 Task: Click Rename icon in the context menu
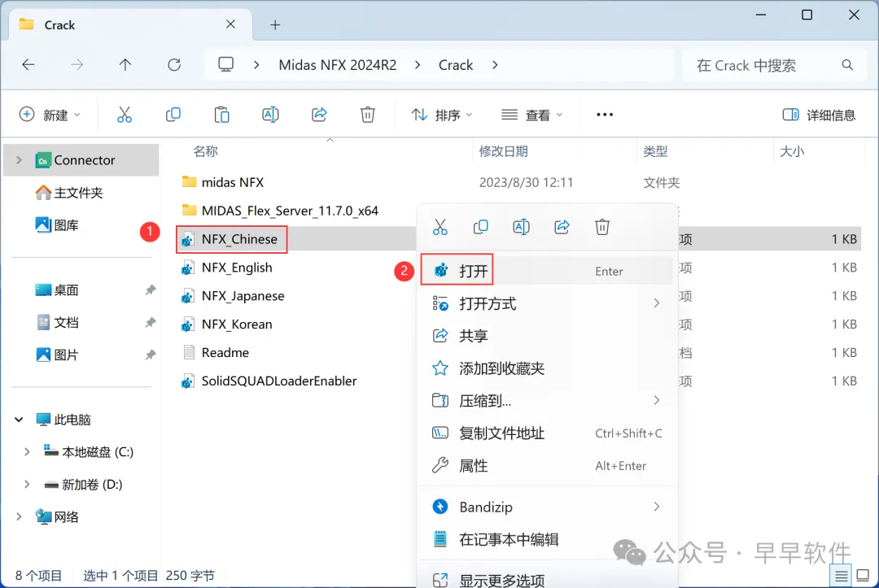pos(522,228)
